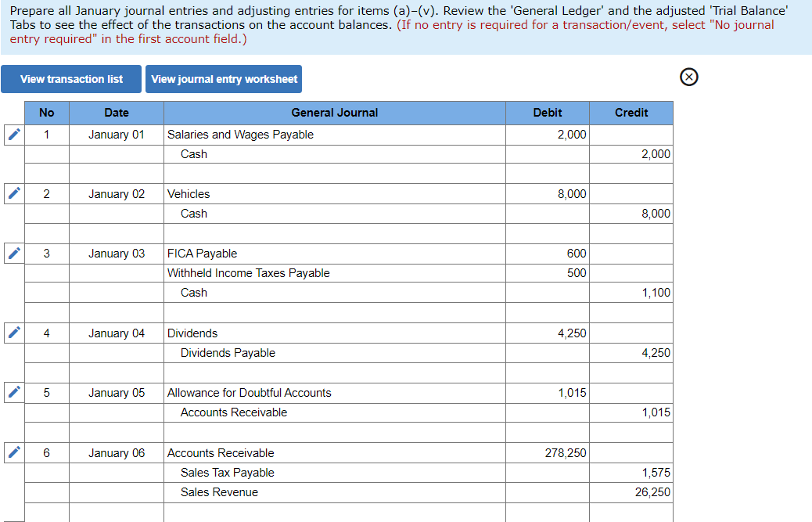Viewport: 812px width, 522px height.
Task: Edit journal entry 1 with pencil icon
Action: 14,135
